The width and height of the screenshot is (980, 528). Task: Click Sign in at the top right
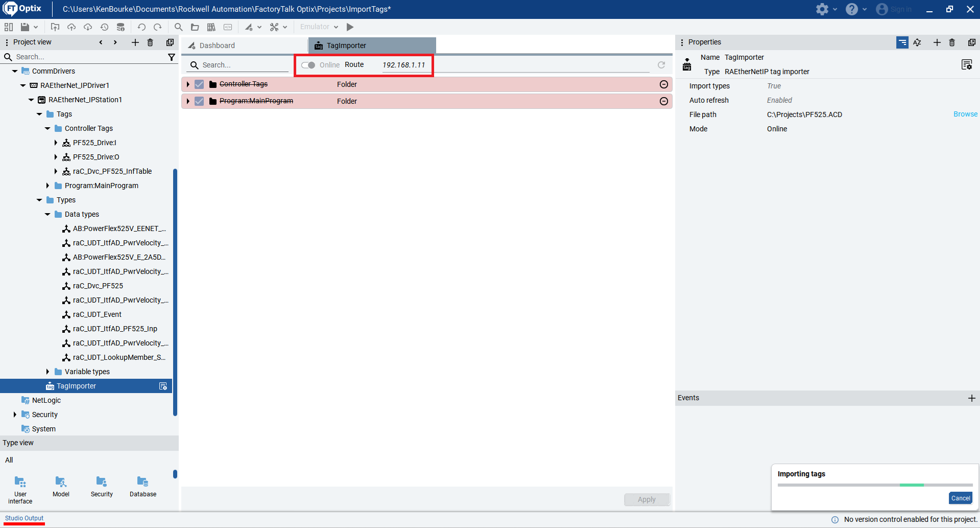tap(894, 9)
